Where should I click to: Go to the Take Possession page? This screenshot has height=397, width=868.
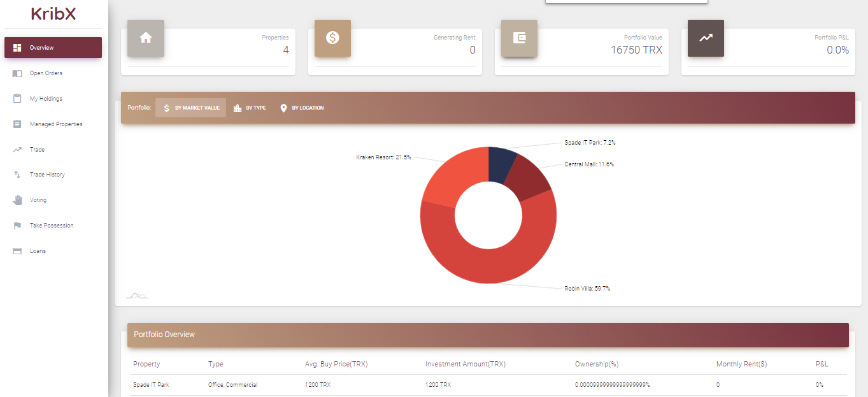tap(53, 226)
